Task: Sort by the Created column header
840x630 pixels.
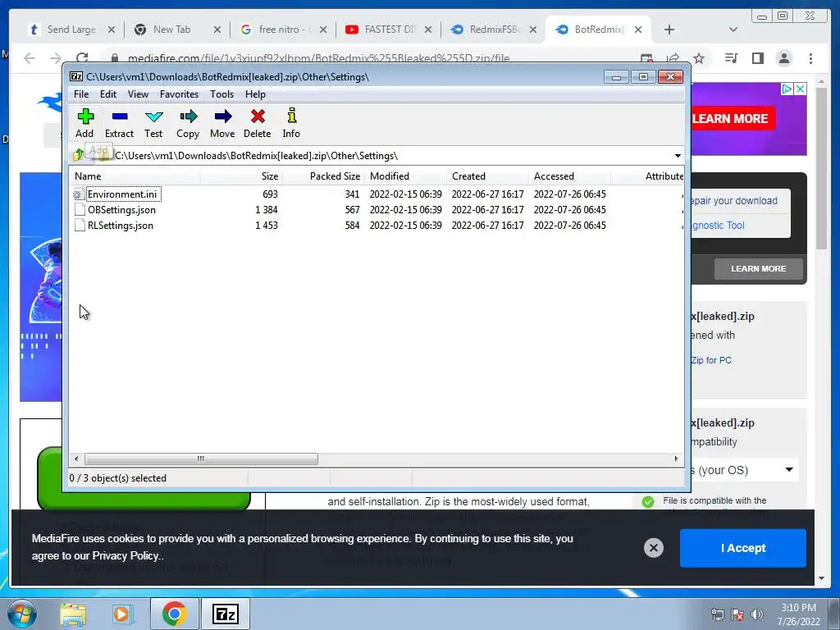Action: (487, 176)
